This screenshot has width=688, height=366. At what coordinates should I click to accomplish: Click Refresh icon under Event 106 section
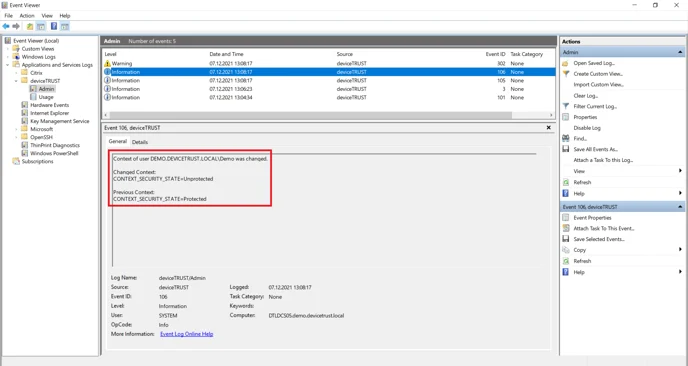[566, 261]
